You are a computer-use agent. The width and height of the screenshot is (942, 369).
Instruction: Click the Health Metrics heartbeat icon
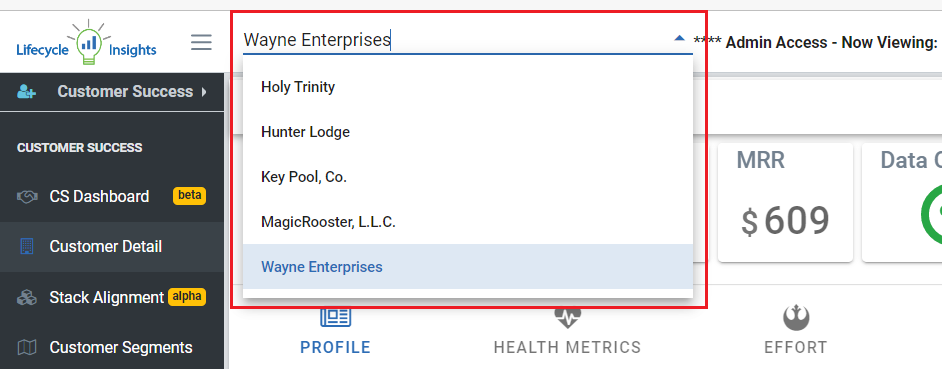[567, 318]
